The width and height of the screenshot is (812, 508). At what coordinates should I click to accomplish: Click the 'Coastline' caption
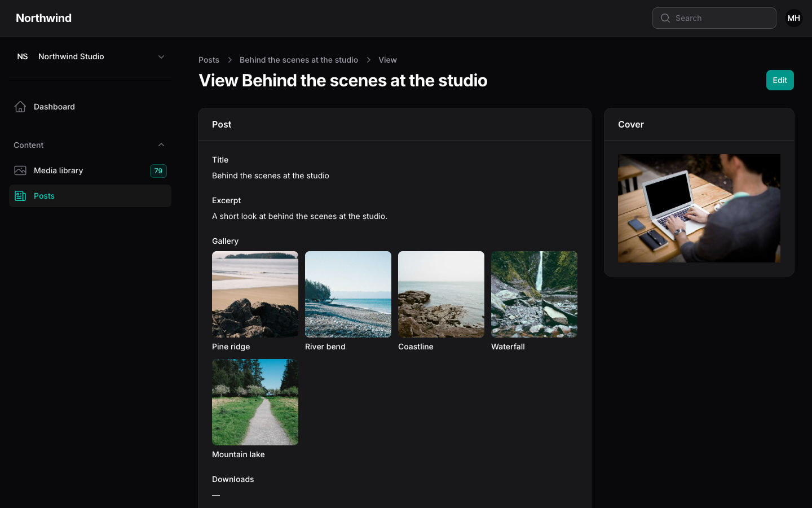(x=416, y=347)
